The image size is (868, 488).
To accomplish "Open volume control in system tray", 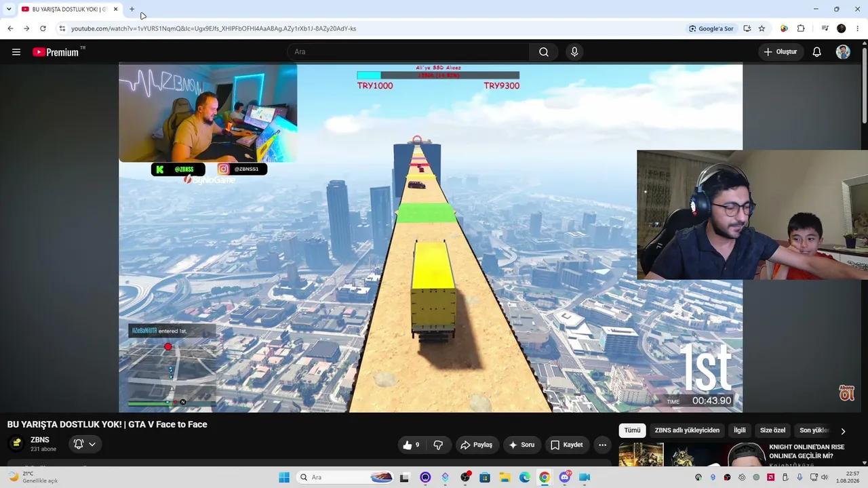I will 826,477.
